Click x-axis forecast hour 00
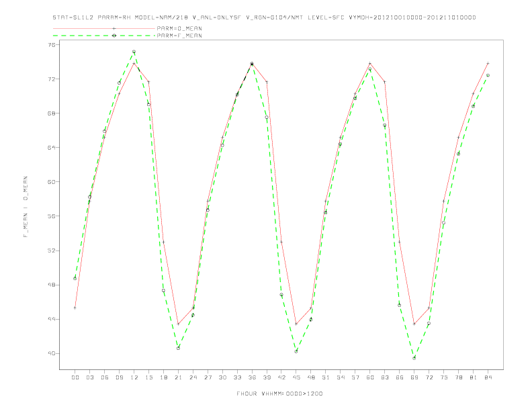 tap(75, 377)
